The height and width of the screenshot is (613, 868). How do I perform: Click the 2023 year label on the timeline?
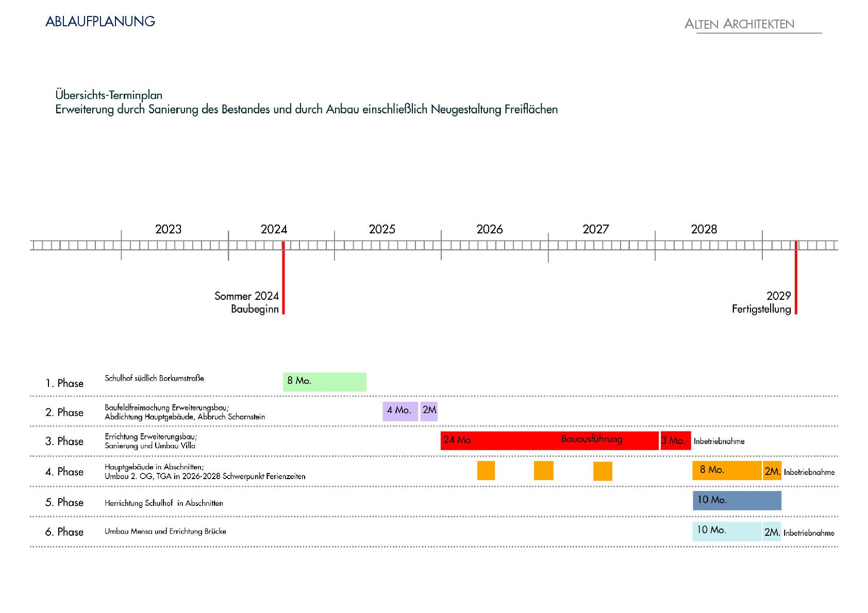pos(168,229)
